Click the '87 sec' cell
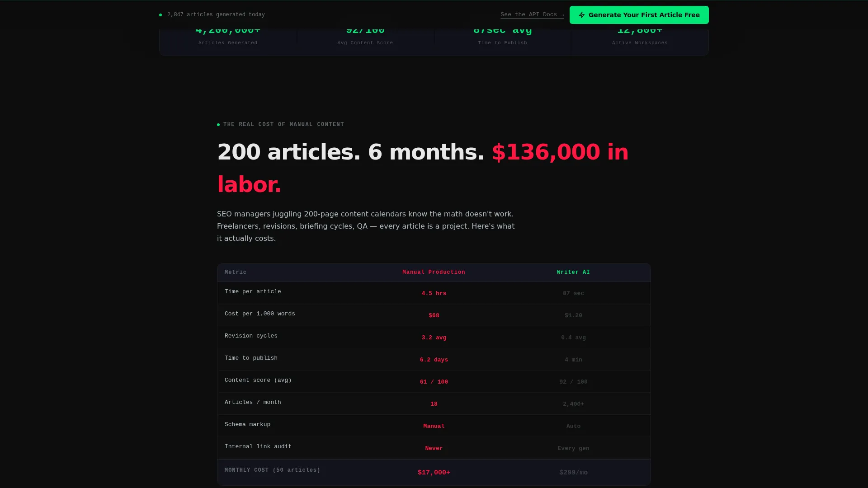 pyautogui.click(x=573, y=294)
